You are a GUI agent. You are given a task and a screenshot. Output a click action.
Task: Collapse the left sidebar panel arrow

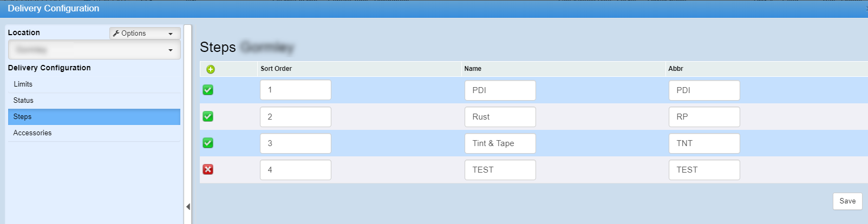pyautogui.click(x=188, y=207)
